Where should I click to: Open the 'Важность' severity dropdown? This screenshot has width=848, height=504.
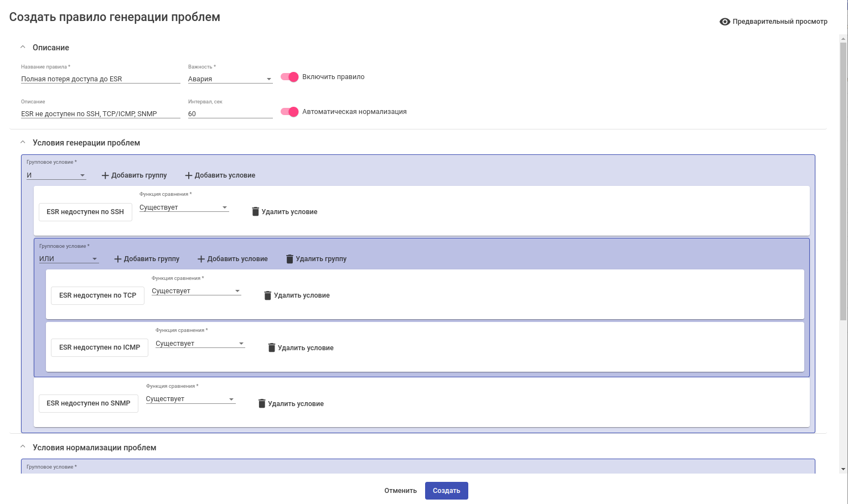coord(230,79)
